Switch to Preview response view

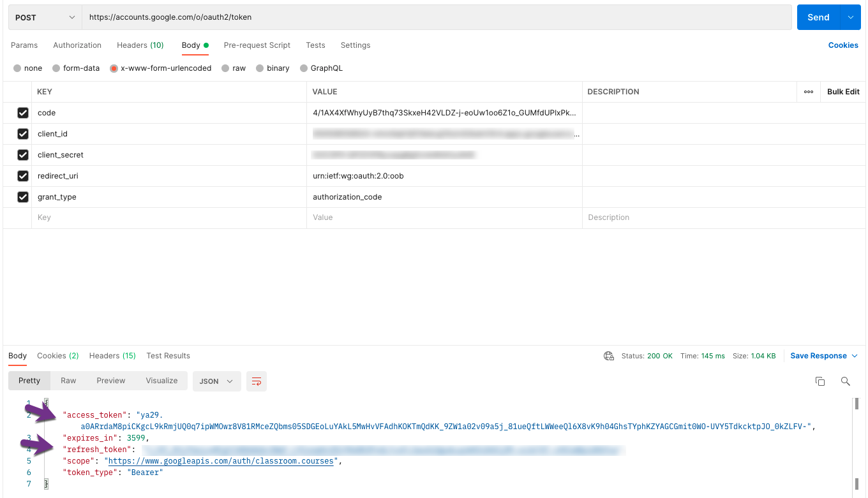click(111, 381)
